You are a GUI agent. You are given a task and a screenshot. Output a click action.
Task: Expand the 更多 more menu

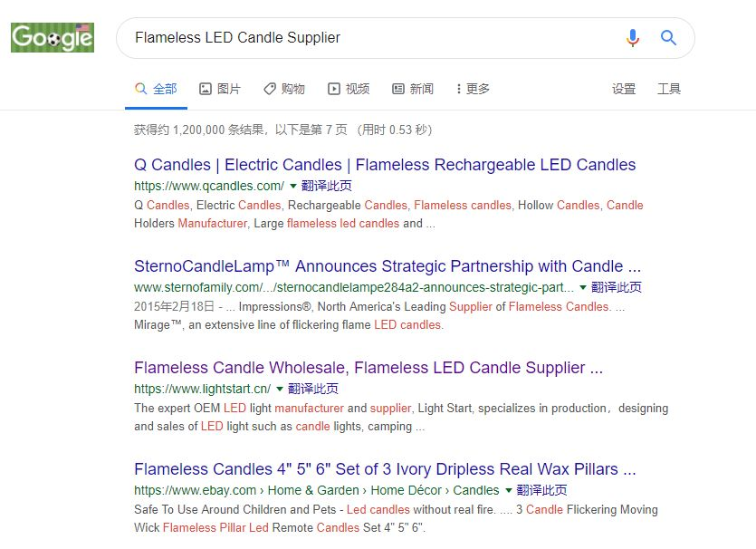(x=473, y=89)
